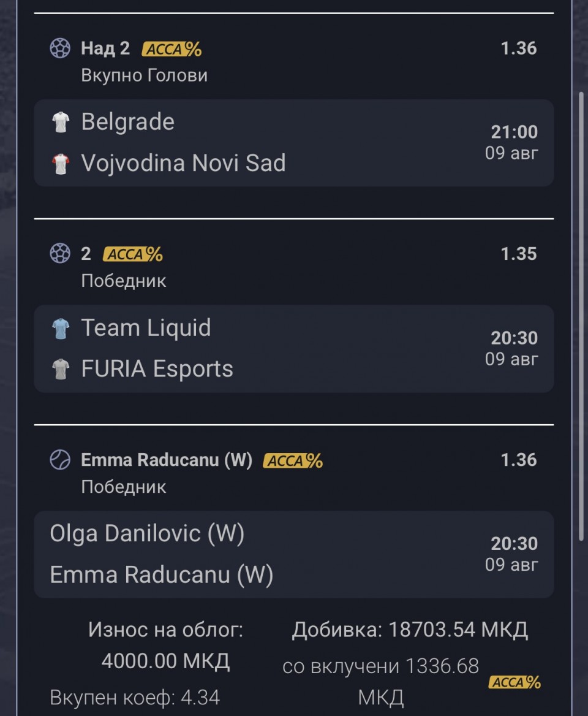Click the tennis ball icon beside Emma Raducanu
The image size is (588, 716).
click(60, 460)
